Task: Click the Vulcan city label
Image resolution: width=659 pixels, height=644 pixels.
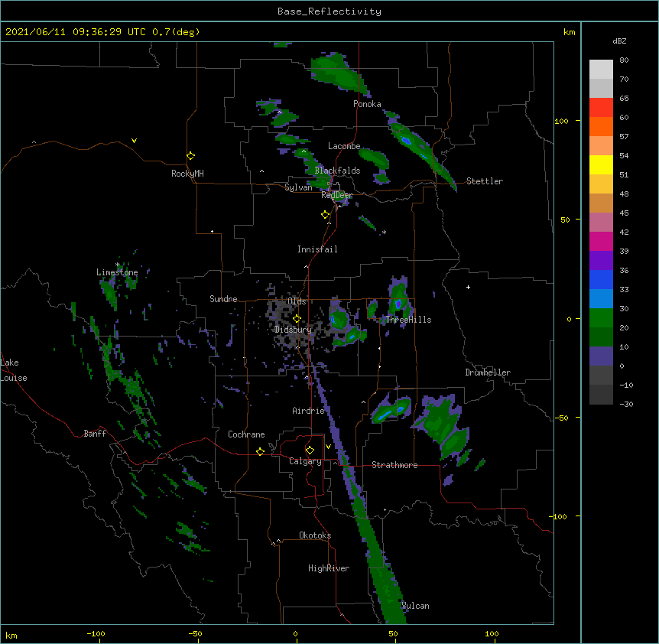Action: pos(415,606)
